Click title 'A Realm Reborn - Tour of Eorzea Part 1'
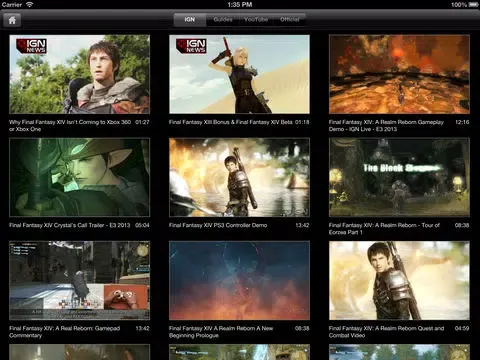The height and width of the screenshot is (360, 480). tap(384, 229)
